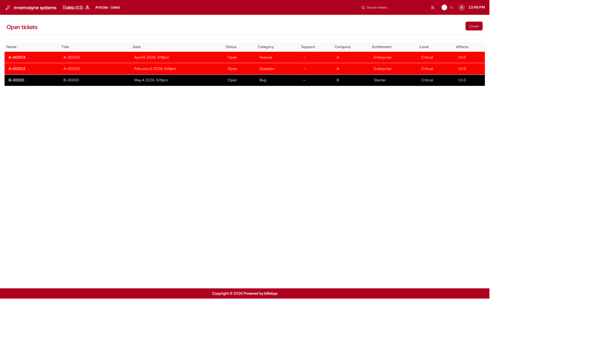
Task: Click the Feature category cell
Action: 266,57
